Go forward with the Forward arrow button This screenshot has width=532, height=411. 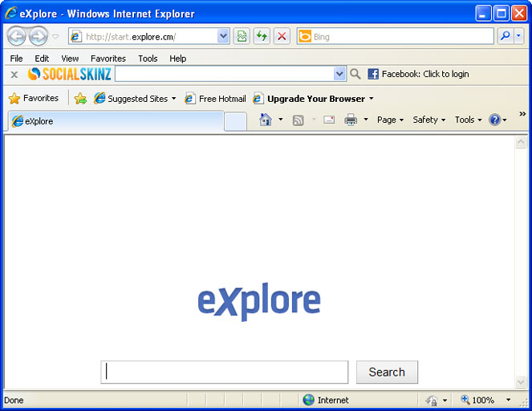click(x=38, y=36)
